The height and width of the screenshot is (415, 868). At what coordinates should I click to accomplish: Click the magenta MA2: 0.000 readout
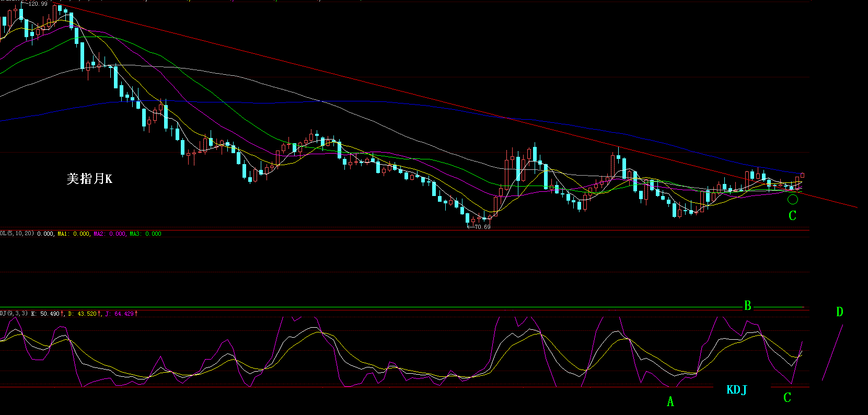[110, 234]
